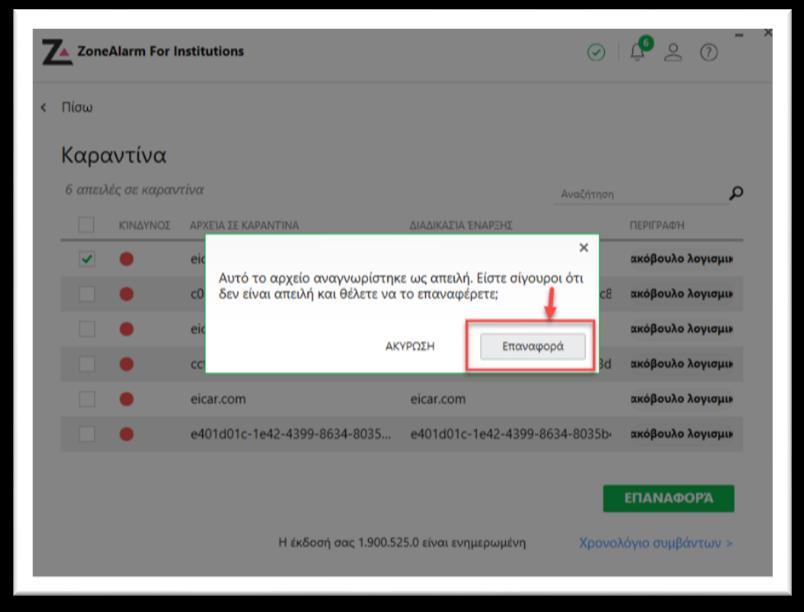Confirm with the Επαναφορά dialog button

533,346
